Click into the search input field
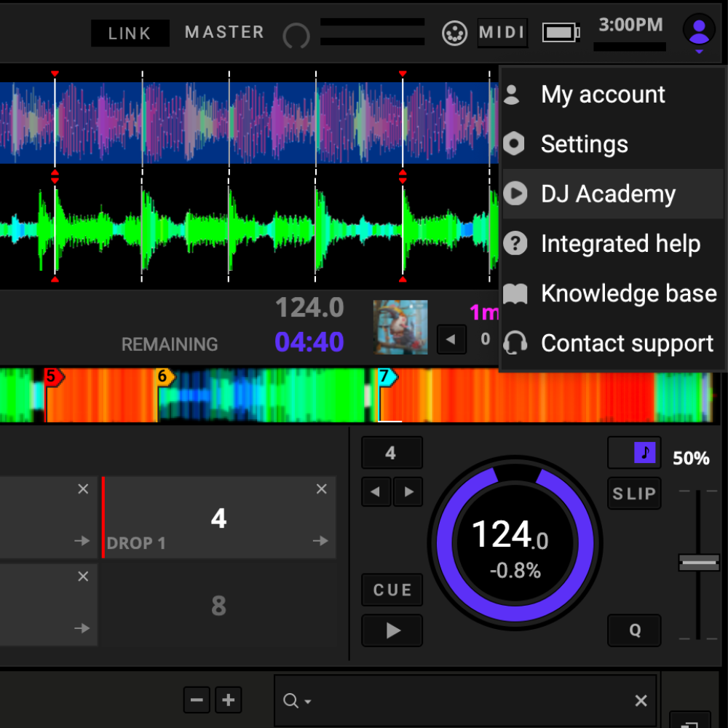 [x=465, y=700]
